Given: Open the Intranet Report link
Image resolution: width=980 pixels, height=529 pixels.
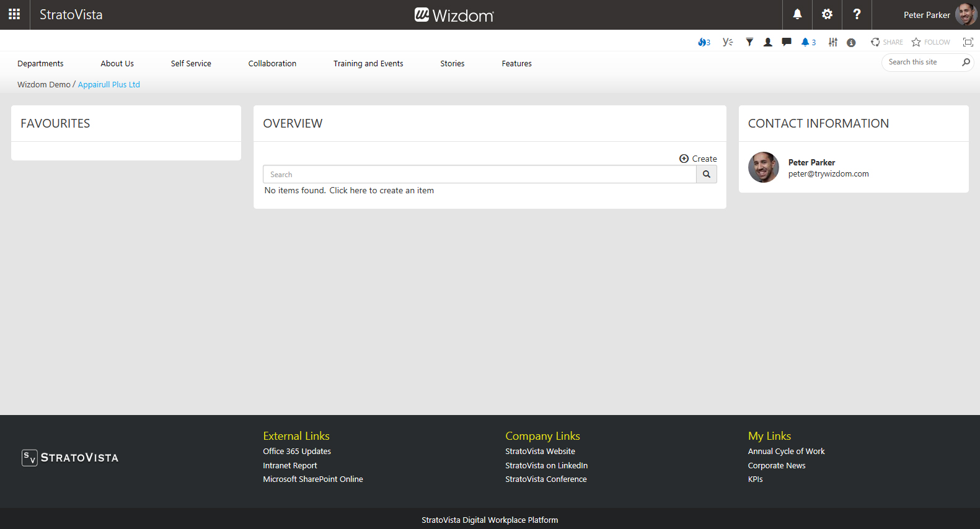Looking at the screenshot, I should pos(289,465).
